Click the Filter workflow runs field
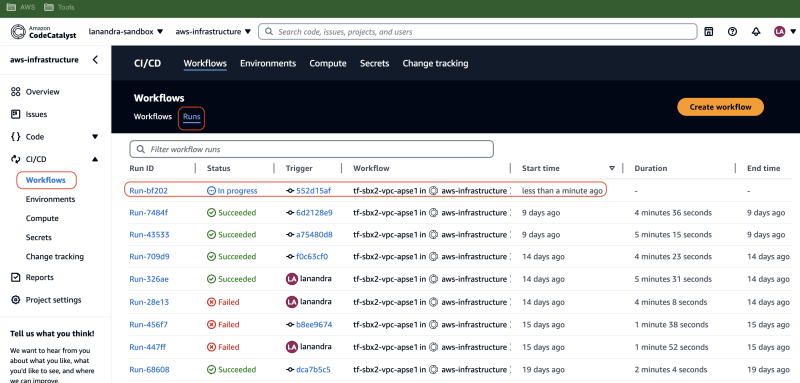The image size is (800, 383). click(312, 149)
